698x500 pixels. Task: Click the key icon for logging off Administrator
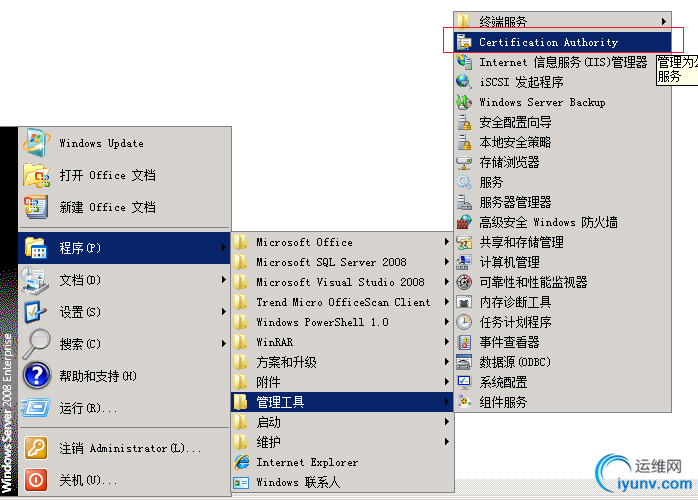point(36,448)
